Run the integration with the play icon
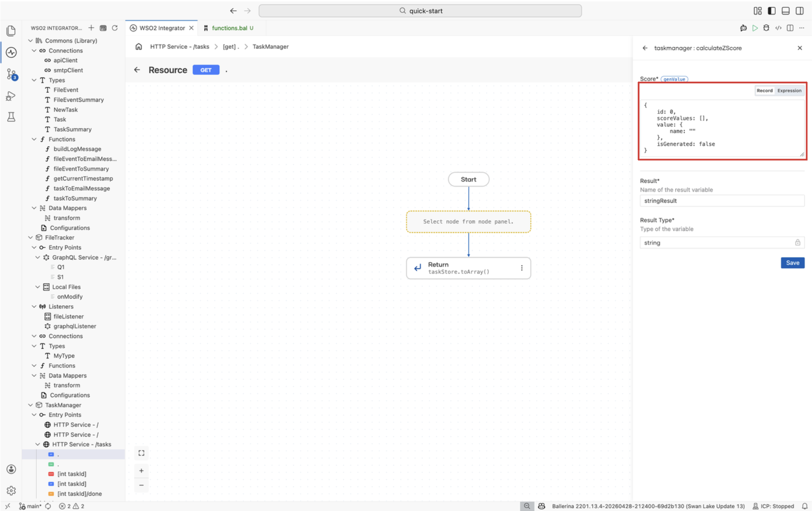This screenshot has height=511, width=812. pyautogui.click(x=755, y=28)
